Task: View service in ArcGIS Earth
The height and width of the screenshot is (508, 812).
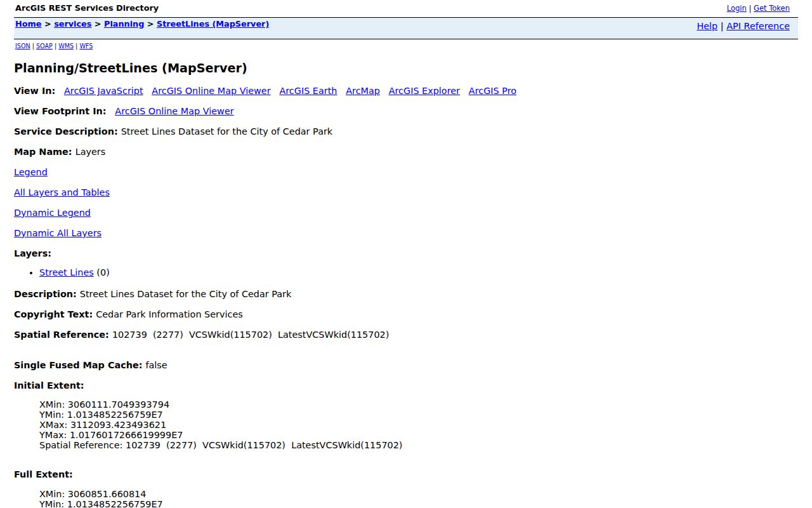Action: click(x=308, y=91)
